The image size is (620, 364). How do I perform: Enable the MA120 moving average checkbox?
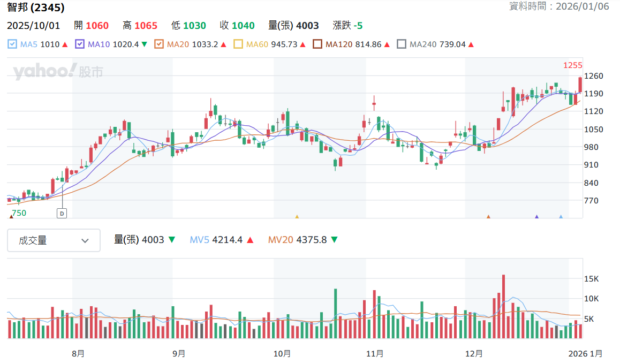click(x=317, y=44)
